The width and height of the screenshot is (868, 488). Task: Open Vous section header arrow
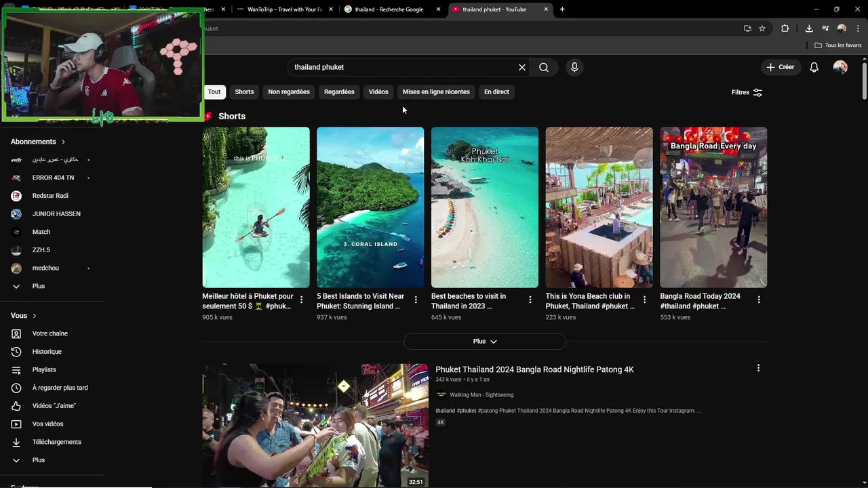(x=35, y=316)
